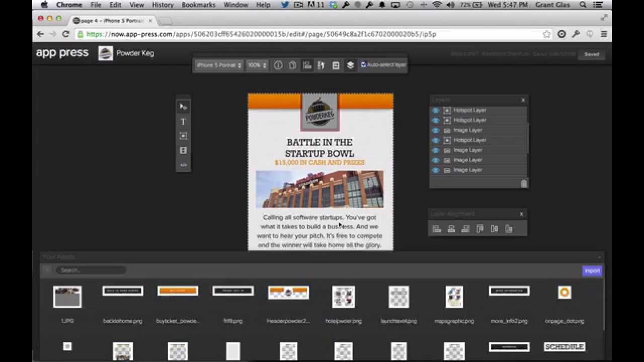Open the View menu
644x362 pixels.
(136, 5)
